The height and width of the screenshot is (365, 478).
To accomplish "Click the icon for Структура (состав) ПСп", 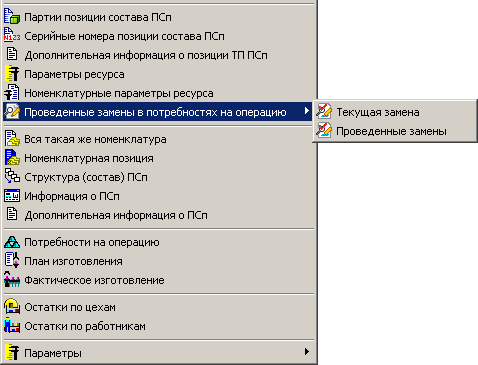I will click(x=12, y=177).
